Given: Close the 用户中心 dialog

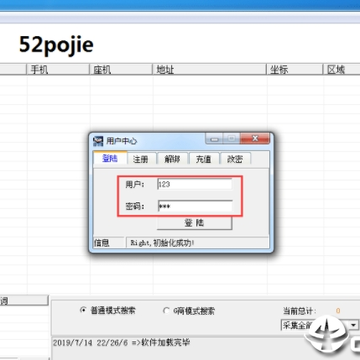Looking at the screenshot, I should click(255, 138).
